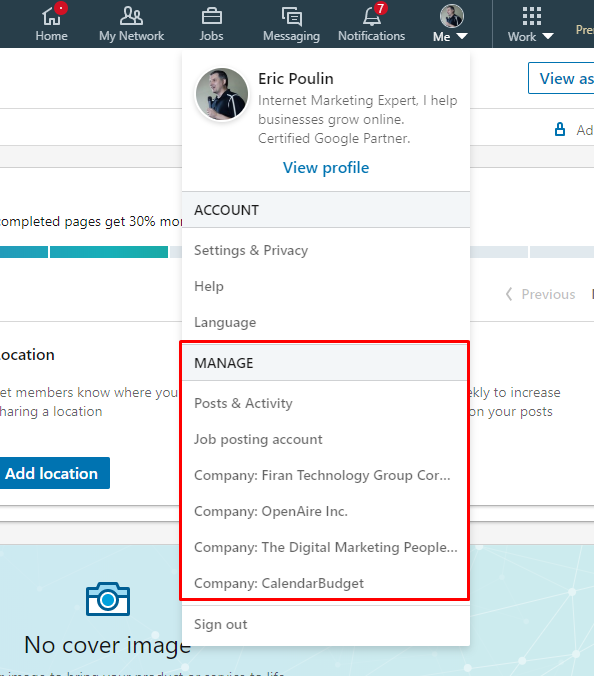
Task: Click the Add location button
Action: click(53, 473)
